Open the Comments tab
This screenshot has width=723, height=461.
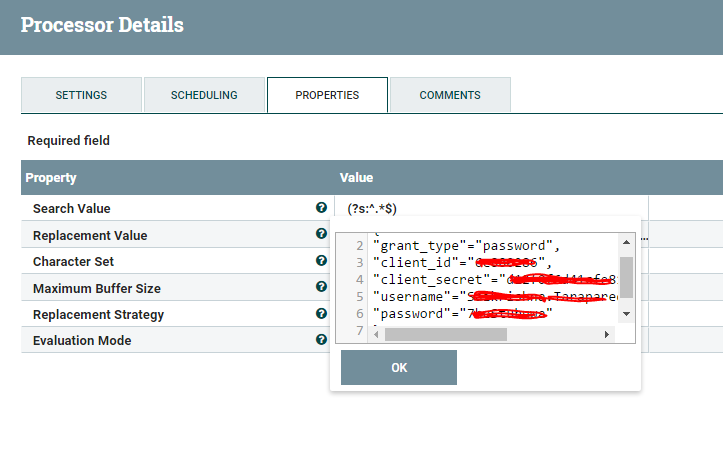click(450, 95)
